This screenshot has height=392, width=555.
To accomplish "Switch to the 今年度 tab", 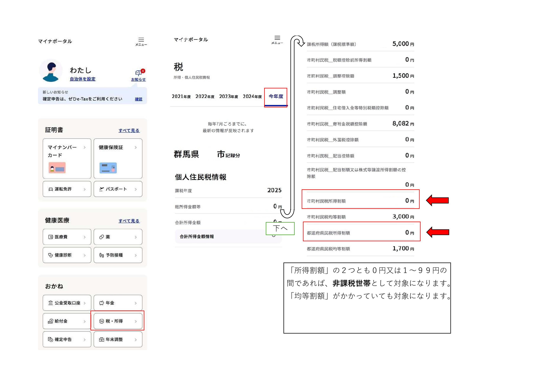I will 276,97.
